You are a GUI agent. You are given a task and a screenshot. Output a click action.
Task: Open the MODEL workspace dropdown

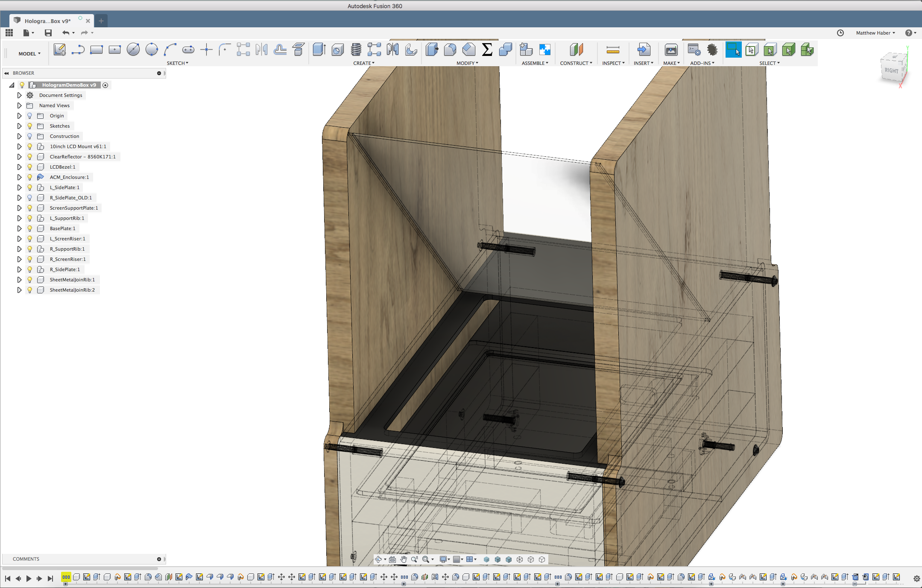pyautogui.click(x=29, y=54)
